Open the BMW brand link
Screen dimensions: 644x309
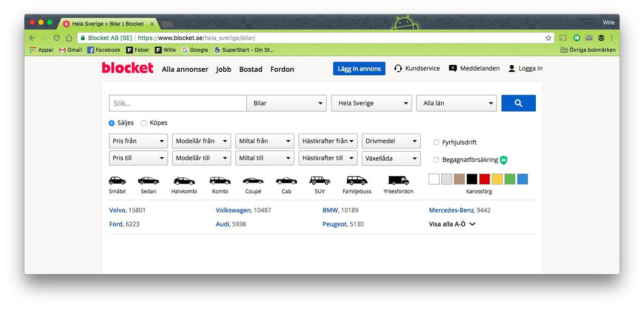(330, 210)
